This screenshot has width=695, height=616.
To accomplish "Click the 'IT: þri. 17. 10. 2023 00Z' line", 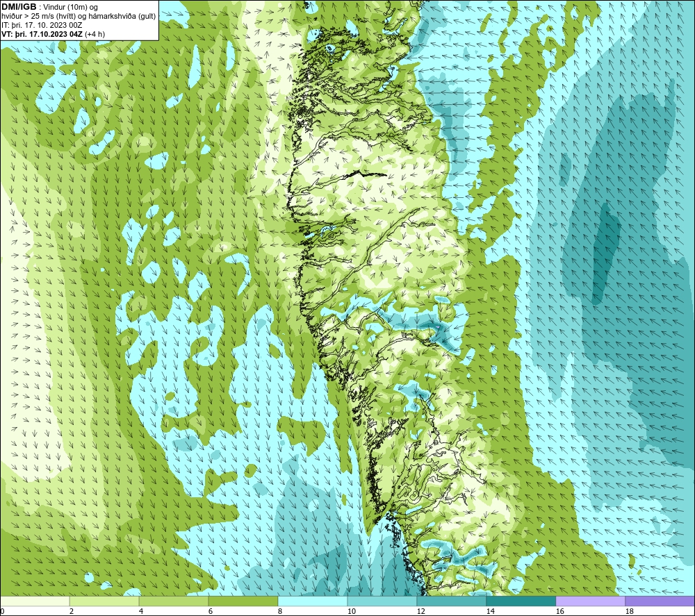I will click(x=42, y=25).
